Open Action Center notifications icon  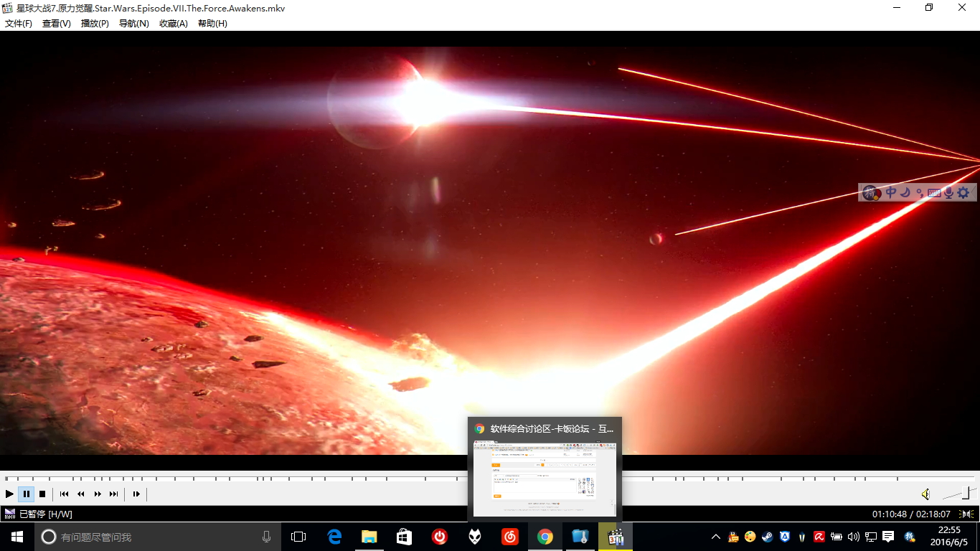pyautogui.click(x=888, y=537)
